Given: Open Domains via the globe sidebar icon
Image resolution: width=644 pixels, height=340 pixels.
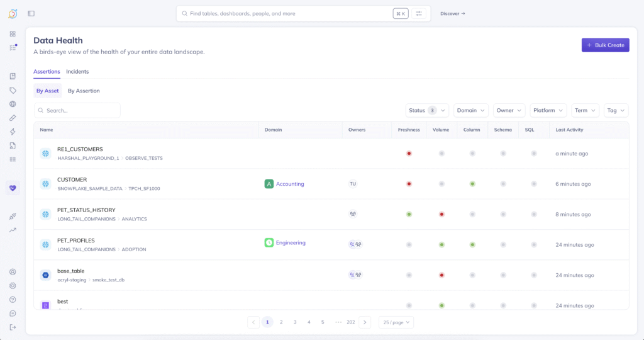Looking at the screenshot, I should point(13,104).
